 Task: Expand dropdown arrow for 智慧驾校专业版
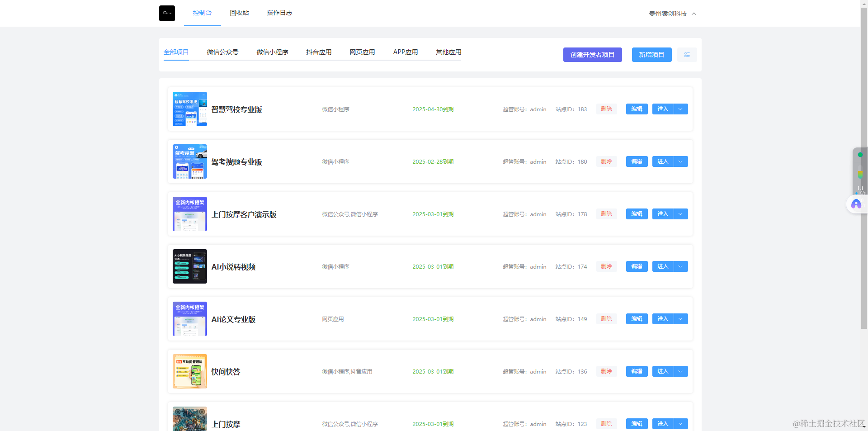click(x=681, y=109)
